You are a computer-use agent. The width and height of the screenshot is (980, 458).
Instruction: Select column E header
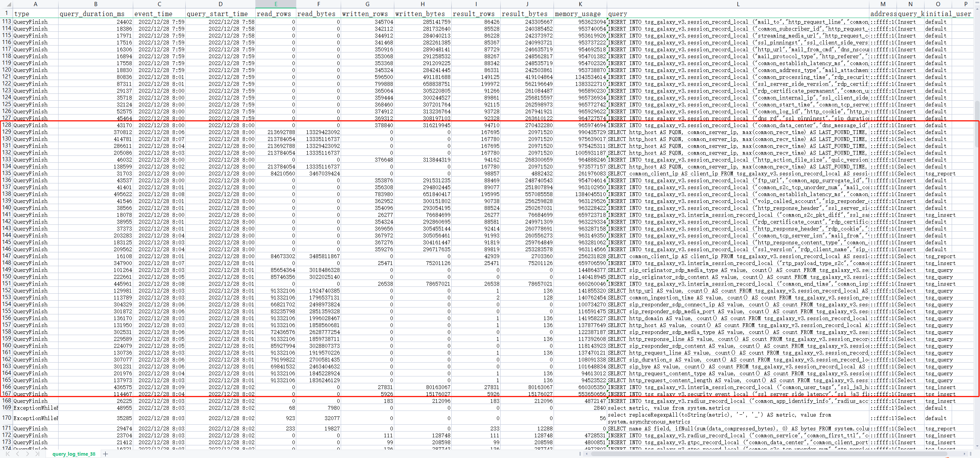click(x=276, y=4)
